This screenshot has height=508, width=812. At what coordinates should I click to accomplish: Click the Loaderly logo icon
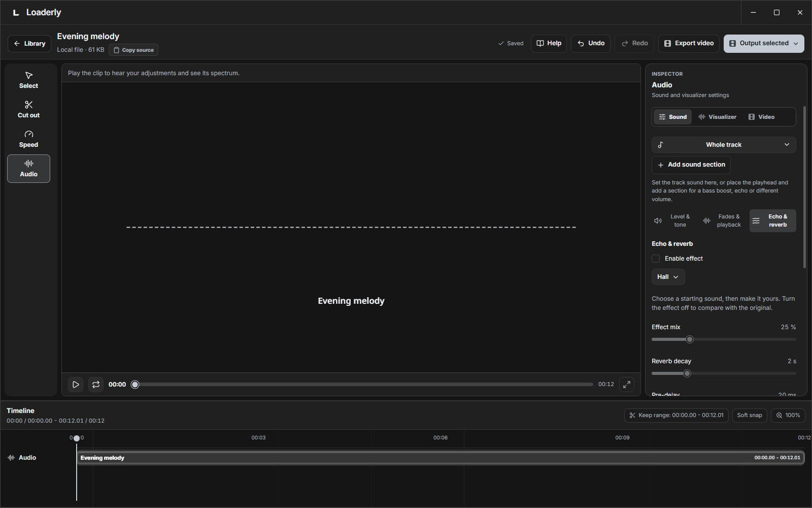click(16, 13)
